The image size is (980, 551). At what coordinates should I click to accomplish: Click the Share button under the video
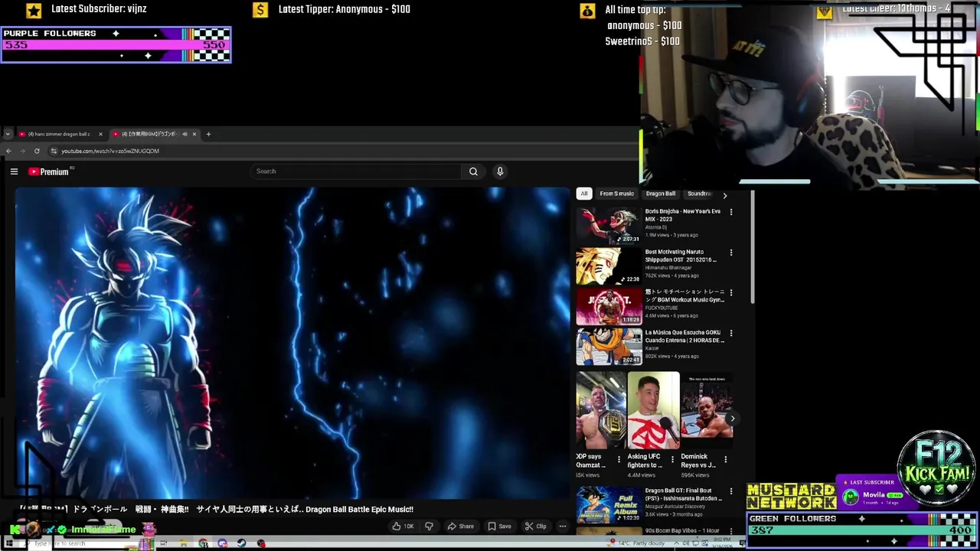pyautogui.click(x=460, y=527)
